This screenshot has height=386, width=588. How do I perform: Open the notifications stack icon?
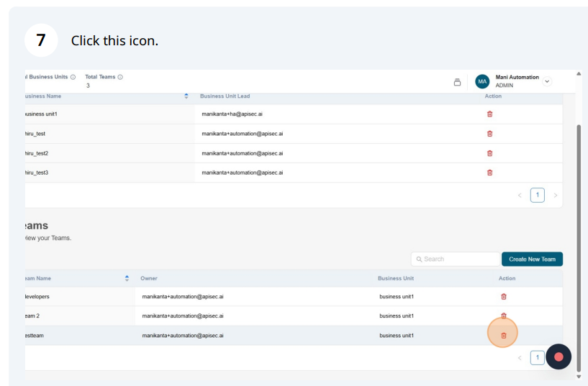pyautogui.click(x=457, y=82)
